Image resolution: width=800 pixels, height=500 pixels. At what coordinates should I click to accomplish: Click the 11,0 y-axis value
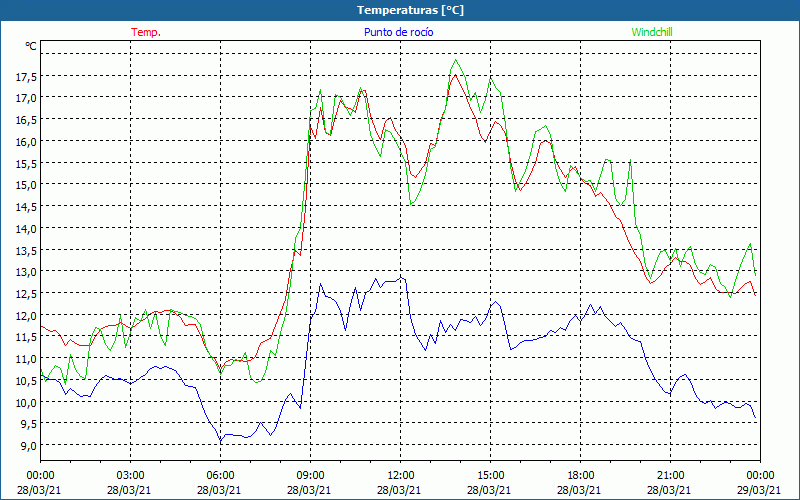pos(26,359)
